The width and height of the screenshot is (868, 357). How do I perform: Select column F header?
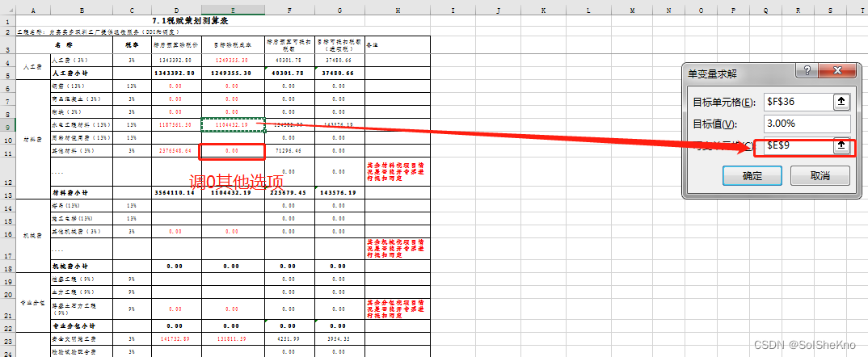[289, 10]
